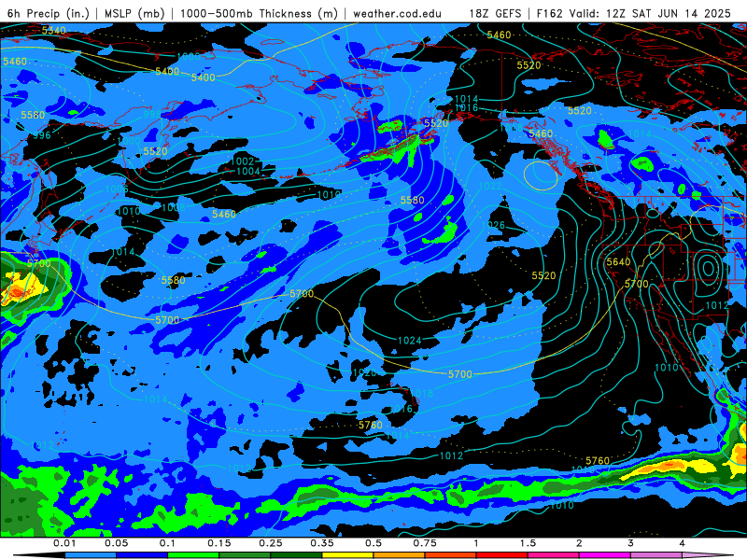747x560 pixels.
Task: Click the orange 0.5 legend swatch
Action: coord(400,555)
